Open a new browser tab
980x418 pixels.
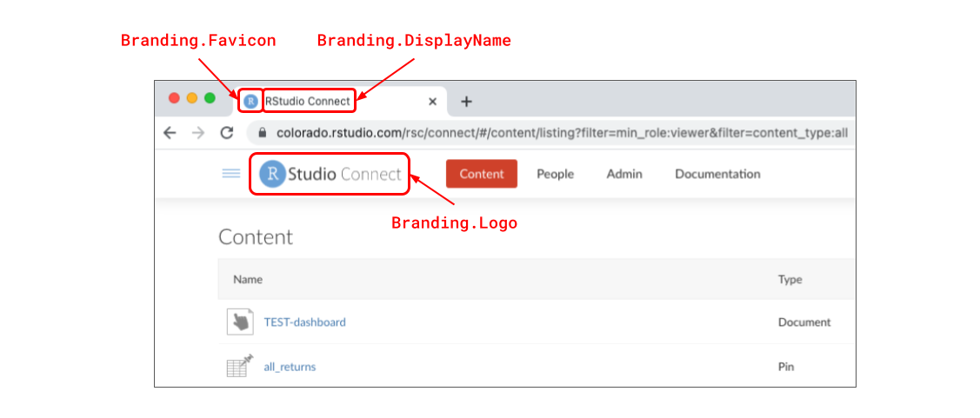[x=466, y=102]
